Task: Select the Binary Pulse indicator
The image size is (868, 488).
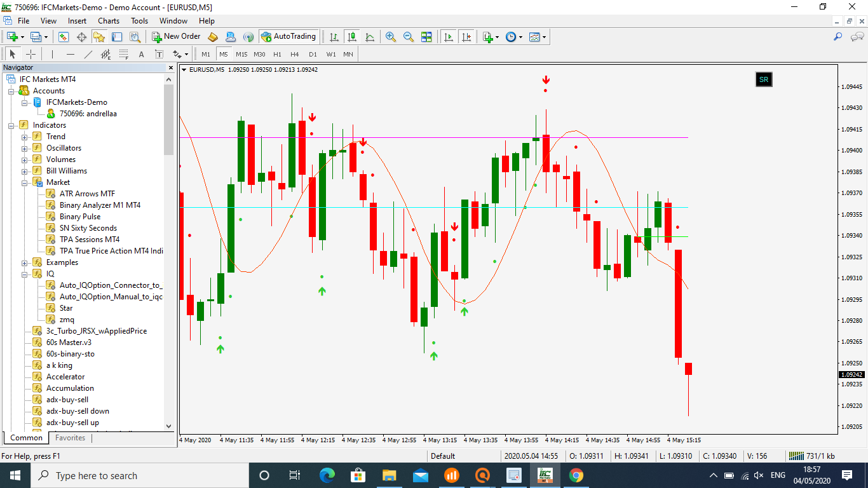Action: click(80, 217)
